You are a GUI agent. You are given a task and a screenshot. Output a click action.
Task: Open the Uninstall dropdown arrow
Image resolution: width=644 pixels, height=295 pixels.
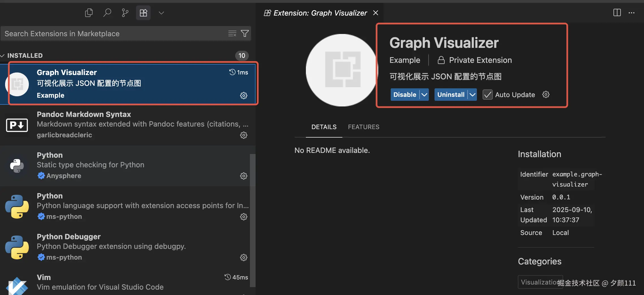tap(472, 95)
